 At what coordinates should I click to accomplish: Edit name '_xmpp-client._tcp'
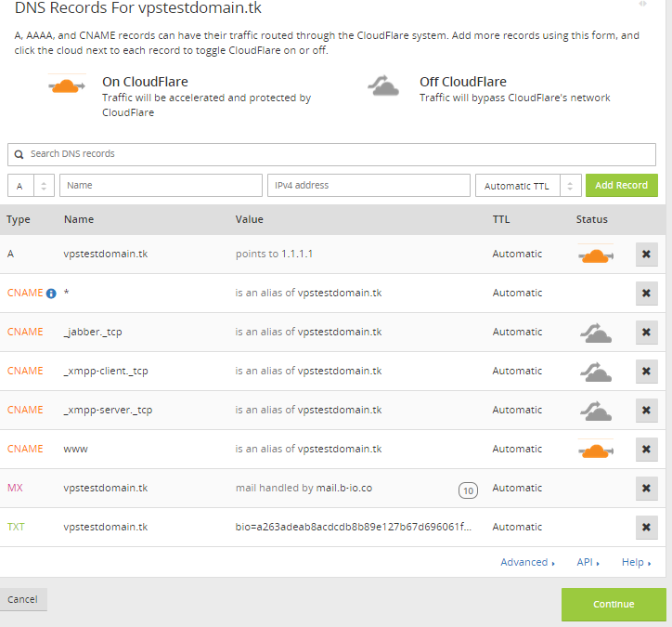point(106,371)
